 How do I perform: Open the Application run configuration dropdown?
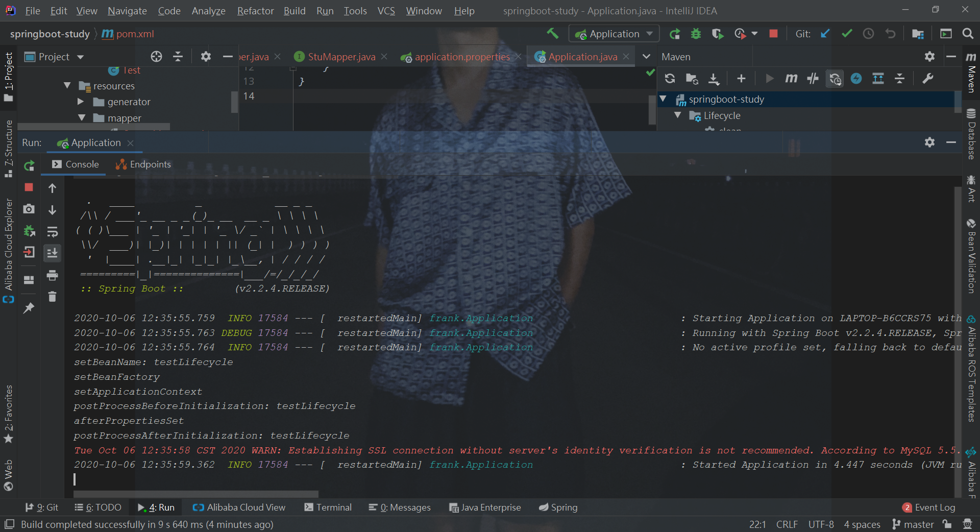614,34
